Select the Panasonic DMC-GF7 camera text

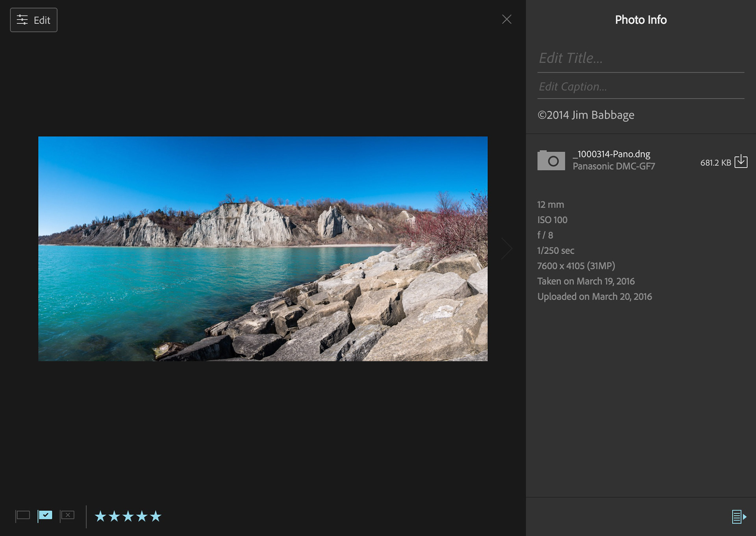614,166
